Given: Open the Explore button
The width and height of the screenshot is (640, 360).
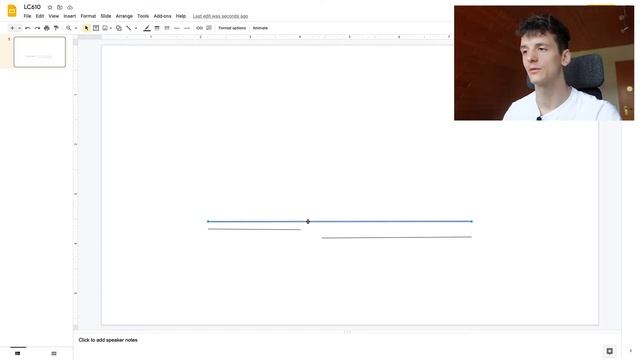Looking at the screenshot, I should point(609,351).
